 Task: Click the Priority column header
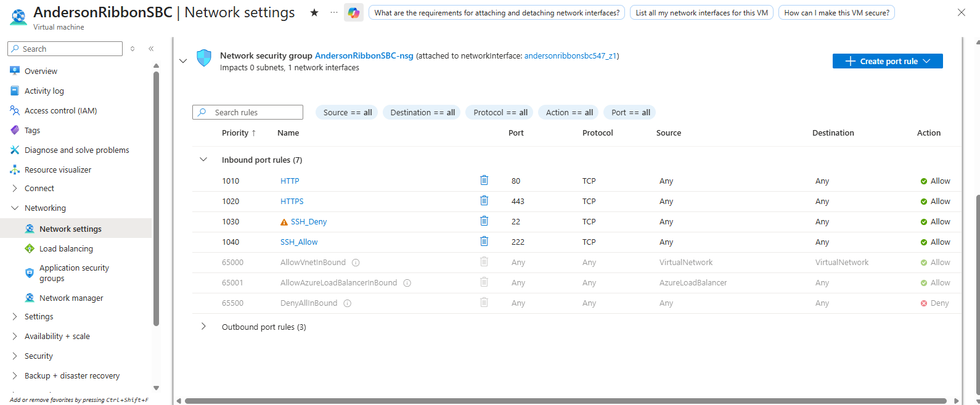235,133
